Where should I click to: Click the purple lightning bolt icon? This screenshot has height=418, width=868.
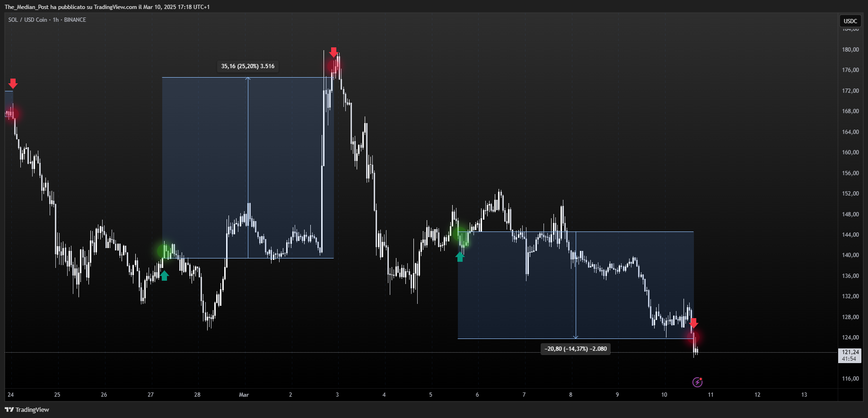[697, 382]
